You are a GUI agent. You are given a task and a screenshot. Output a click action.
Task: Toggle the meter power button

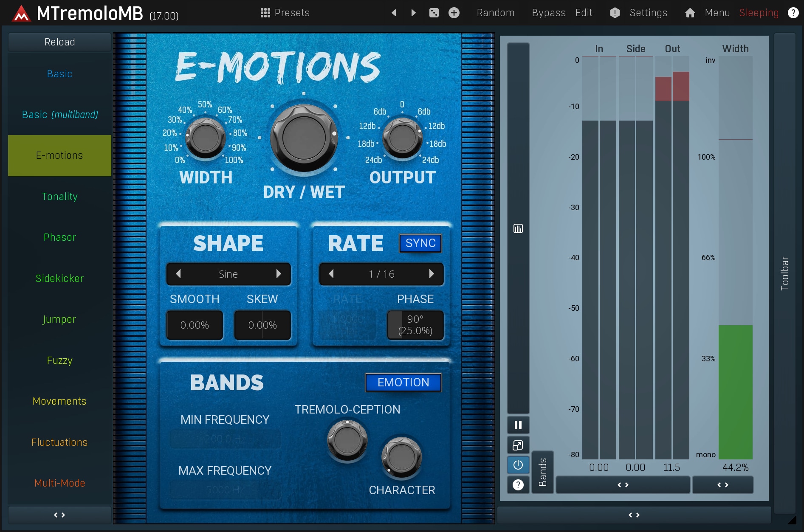coord(518,465)
